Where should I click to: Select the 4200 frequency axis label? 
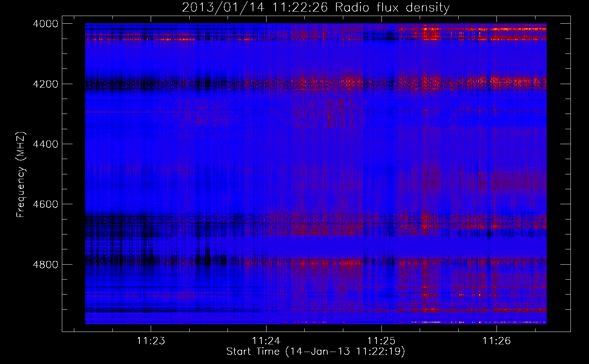pos(46,84)
